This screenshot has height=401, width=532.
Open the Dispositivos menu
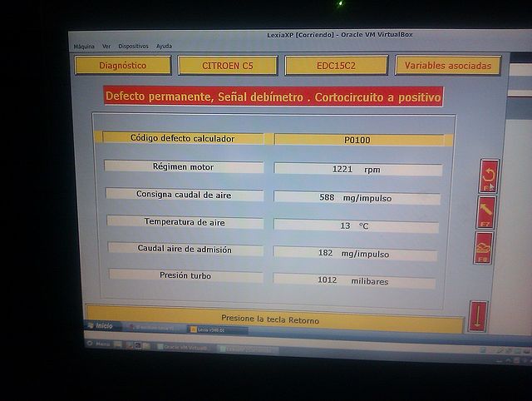(x=133, y=47)
